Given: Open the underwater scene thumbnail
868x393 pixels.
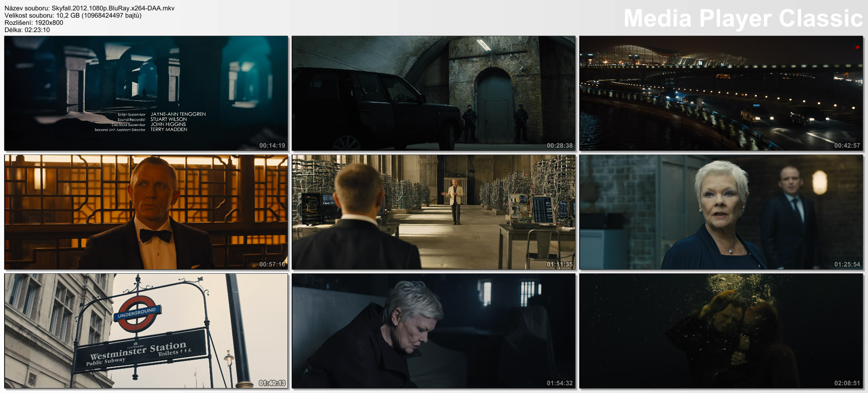Looking at the screenshot, I should 721,331.
